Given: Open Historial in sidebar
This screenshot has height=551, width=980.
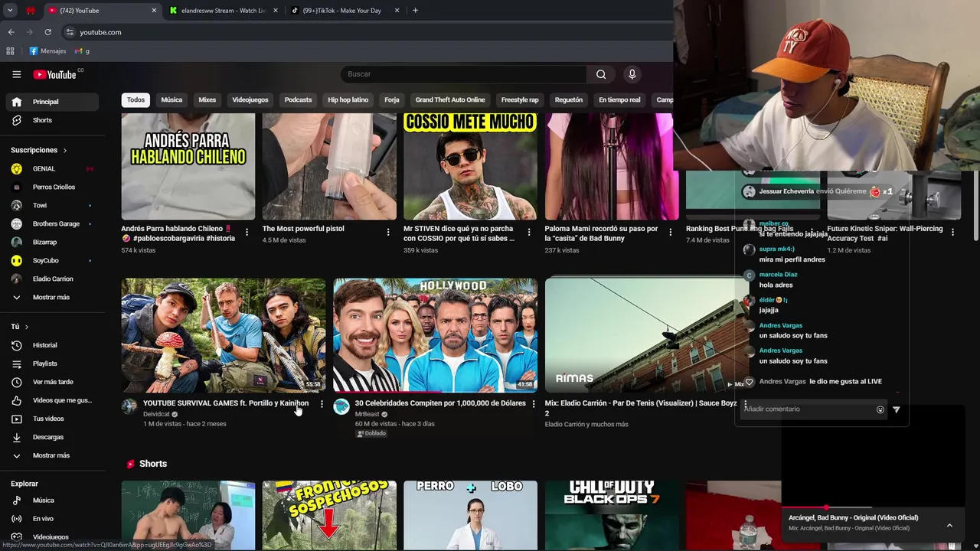Looking at the screenshot, I should coord(52,345).
